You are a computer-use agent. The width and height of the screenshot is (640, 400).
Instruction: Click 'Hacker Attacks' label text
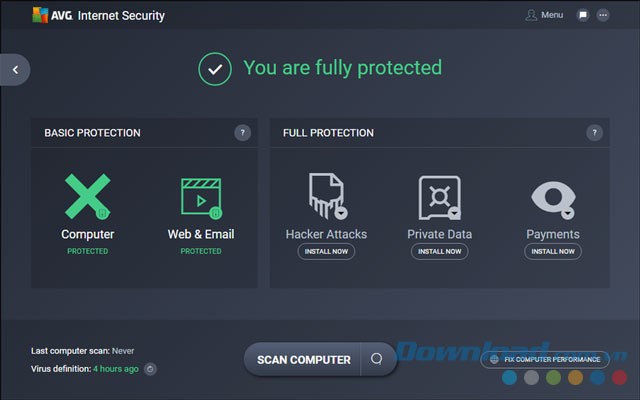click(326, 234)
